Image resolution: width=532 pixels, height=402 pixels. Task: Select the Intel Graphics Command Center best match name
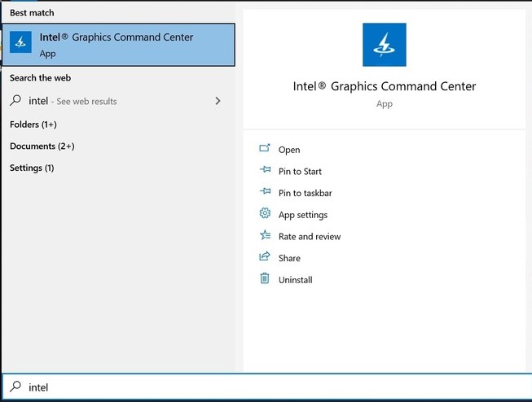click(117, 37)
